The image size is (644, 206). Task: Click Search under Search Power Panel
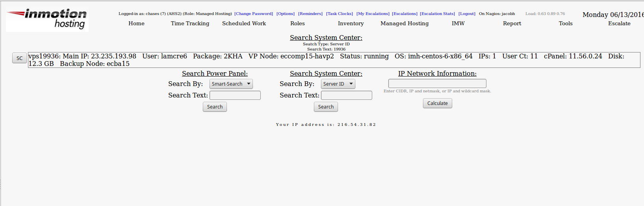coord(215,107)
